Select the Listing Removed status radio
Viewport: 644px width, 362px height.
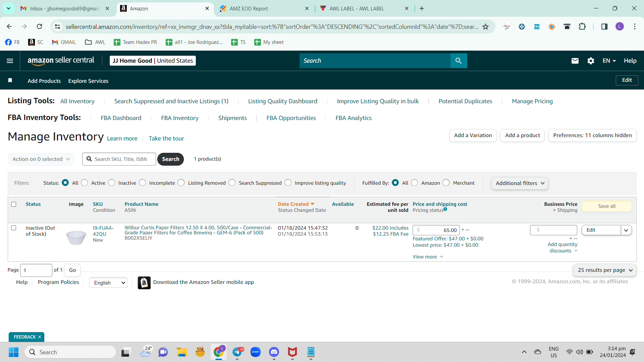click(181, 183)
